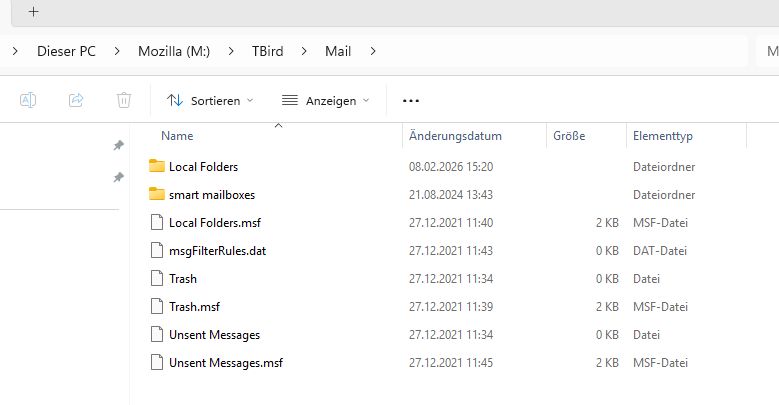Click the msgFilterRules.dat file icon

[x=155, y=250]
